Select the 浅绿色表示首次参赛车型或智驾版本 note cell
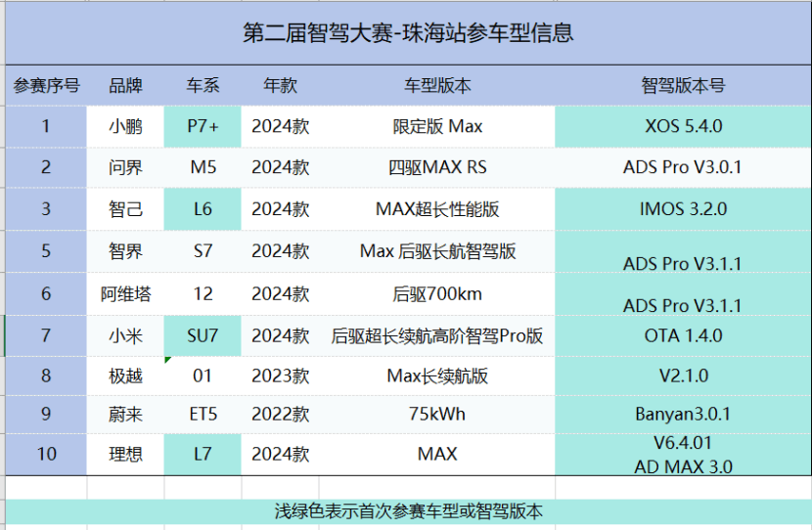This screenshot has height=530, width=812. 408,511
